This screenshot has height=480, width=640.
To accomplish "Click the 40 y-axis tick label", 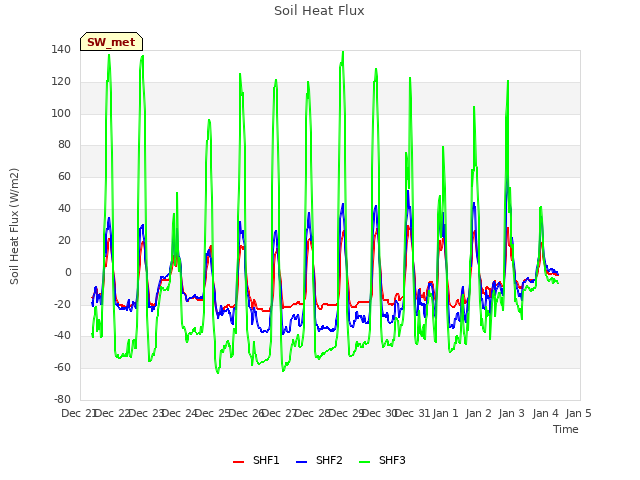I will point(64,209).
